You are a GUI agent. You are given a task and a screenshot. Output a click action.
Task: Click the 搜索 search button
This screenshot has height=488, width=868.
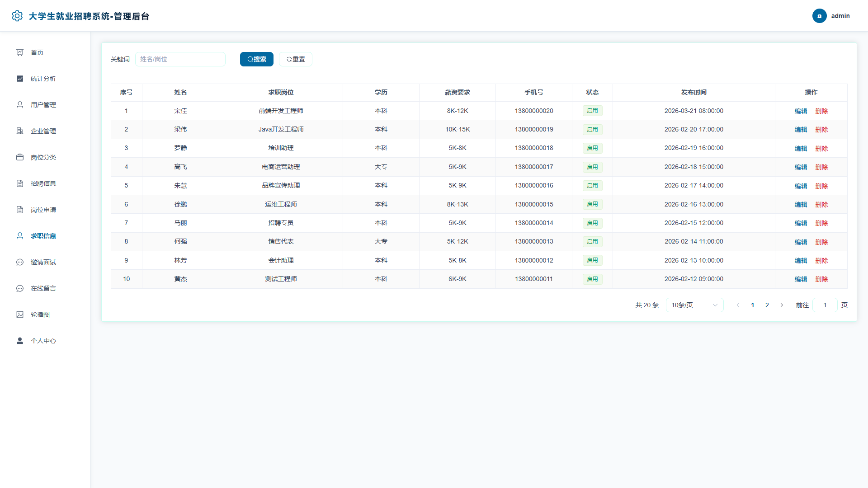257,59
